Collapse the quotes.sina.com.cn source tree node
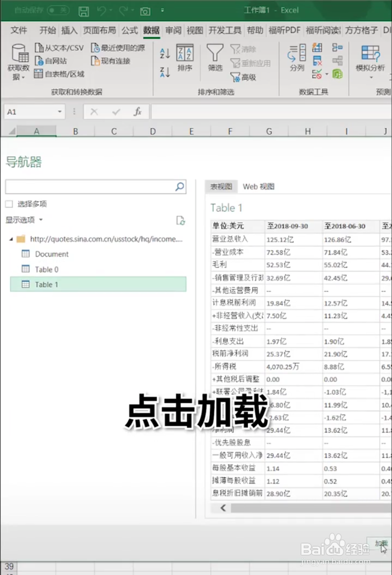392x575 pixels. 11,239
